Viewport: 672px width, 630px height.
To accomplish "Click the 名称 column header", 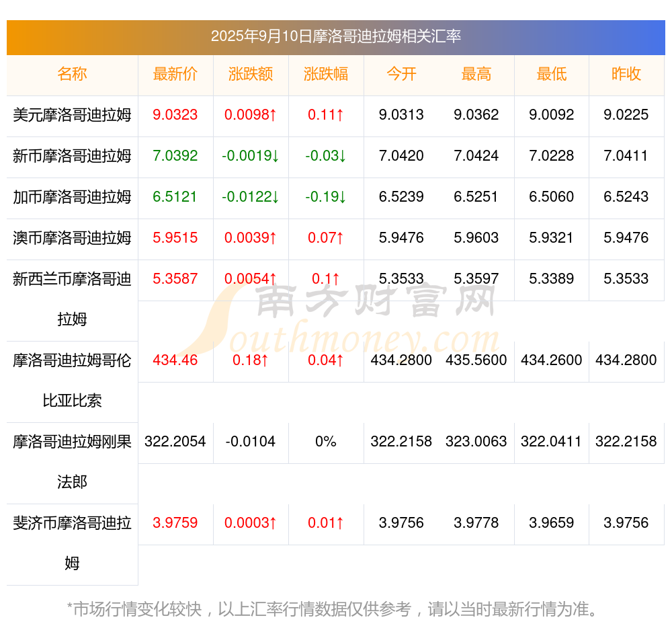I will (x=72, y=74).
